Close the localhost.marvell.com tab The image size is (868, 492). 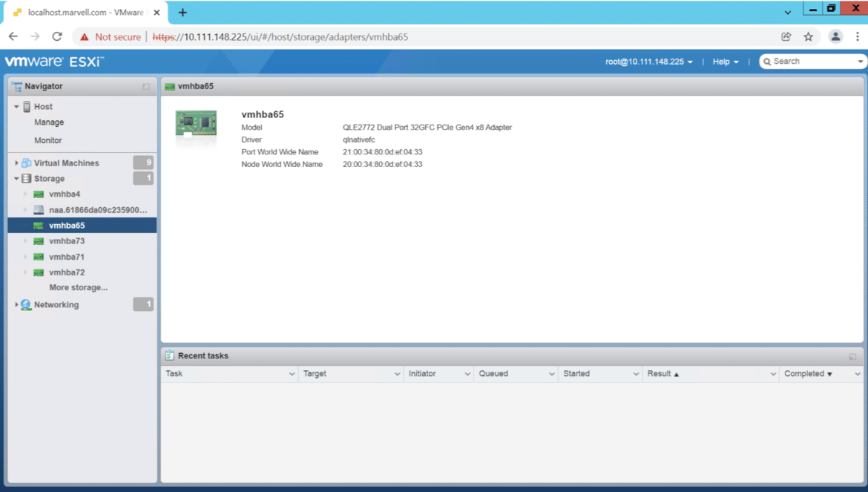pos(157,12)
